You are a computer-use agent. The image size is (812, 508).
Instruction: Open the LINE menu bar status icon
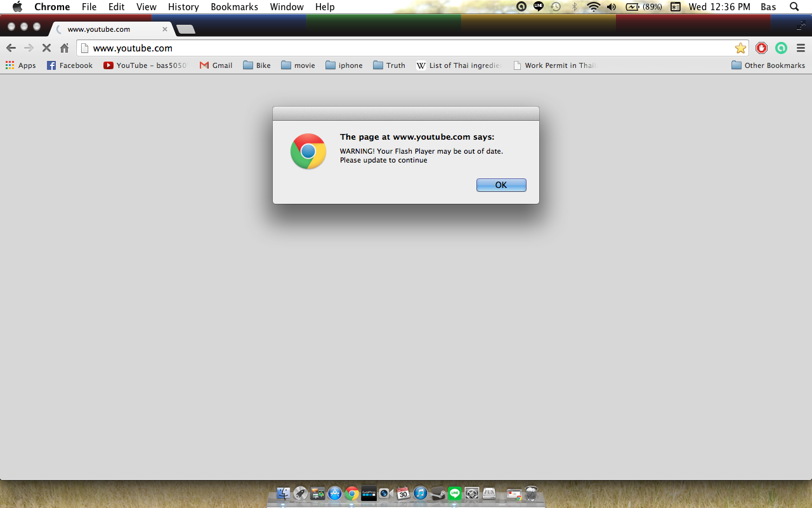click(x=539, y=7)
